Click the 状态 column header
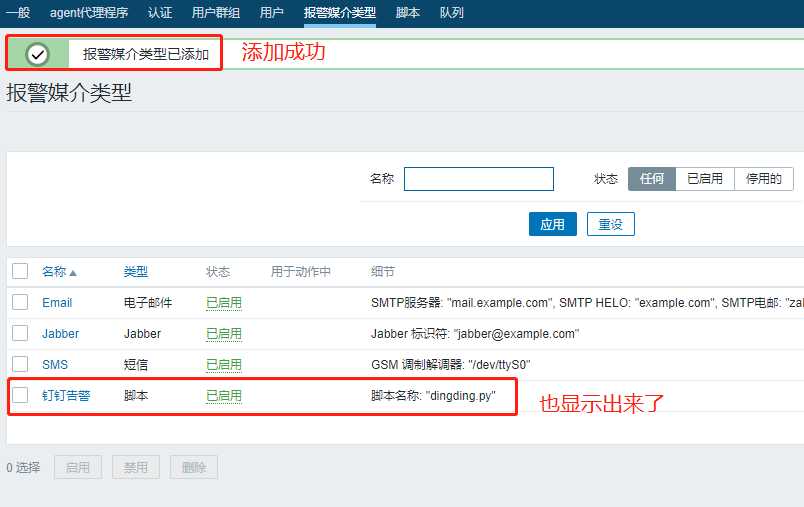 218,272
